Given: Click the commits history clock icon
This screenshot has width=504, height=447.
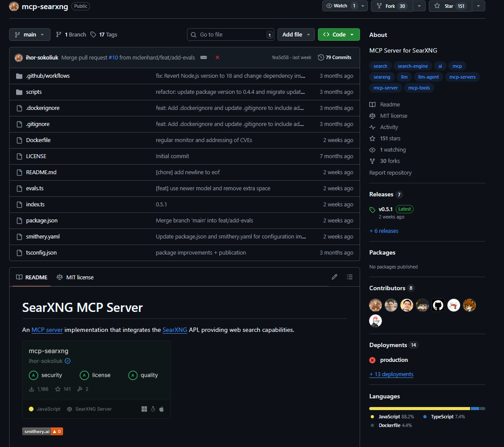Looking at the screenshot, I should [321, 57].
